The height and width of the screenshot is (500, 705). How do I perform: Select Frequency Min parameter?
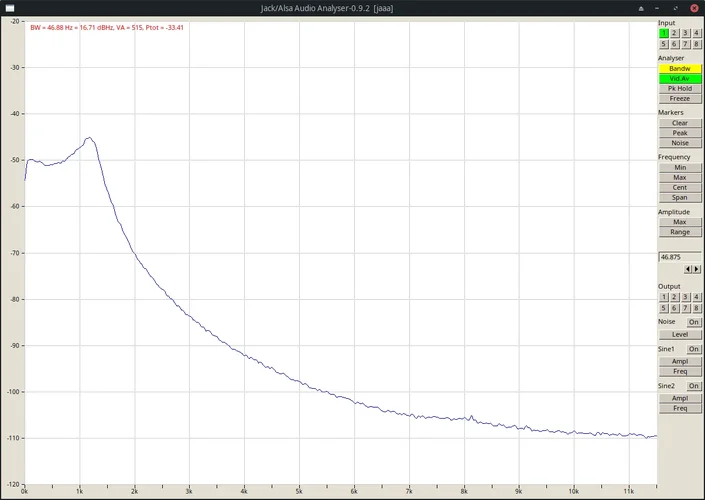tap(679, 167)
